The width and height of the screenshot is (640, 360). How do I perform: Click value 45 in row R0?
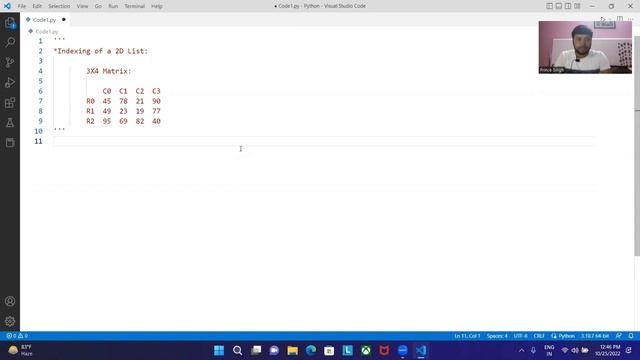pos(107,101)
